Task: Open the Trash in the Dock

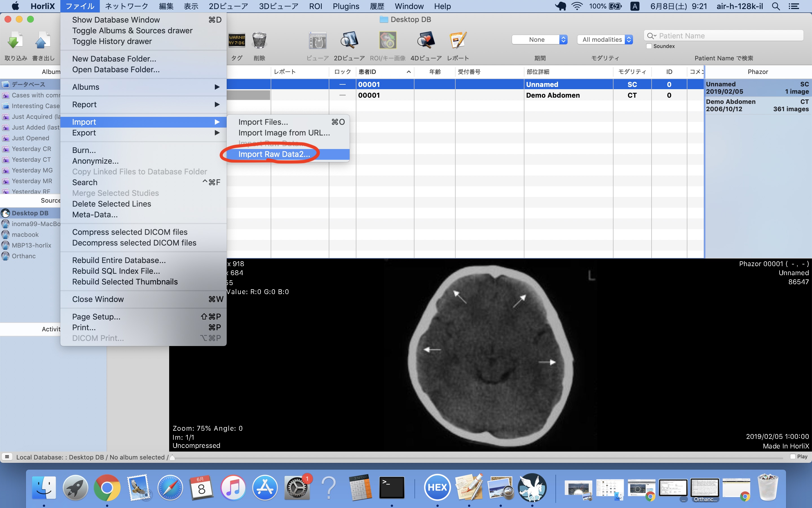Action: pyautogui.click(x=768, y=487)
